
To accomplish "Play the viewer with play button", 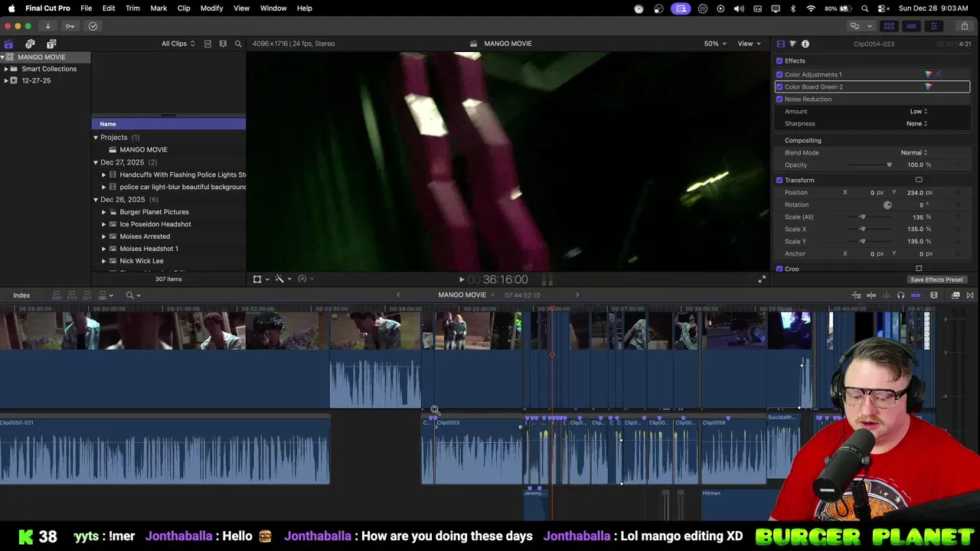I will 461,280.
